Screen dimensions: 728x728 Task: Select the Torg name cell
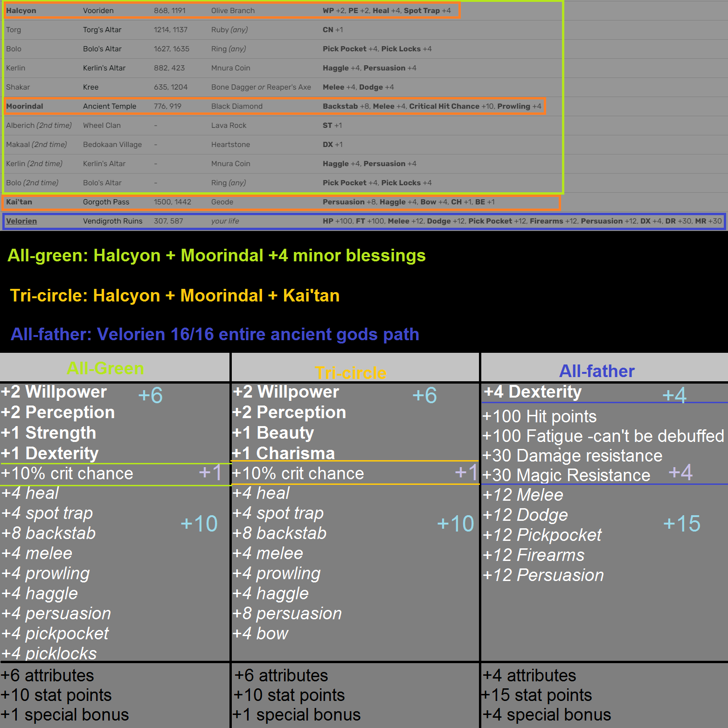[14, 30]
